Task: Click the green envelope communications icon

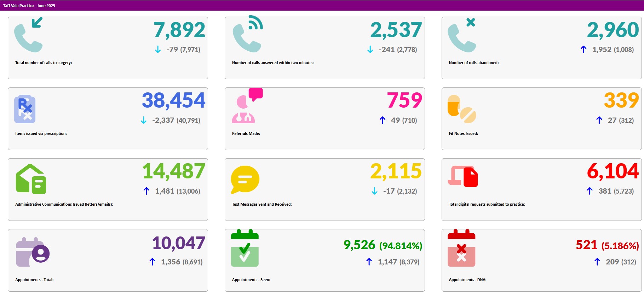Action: (31, 179)
